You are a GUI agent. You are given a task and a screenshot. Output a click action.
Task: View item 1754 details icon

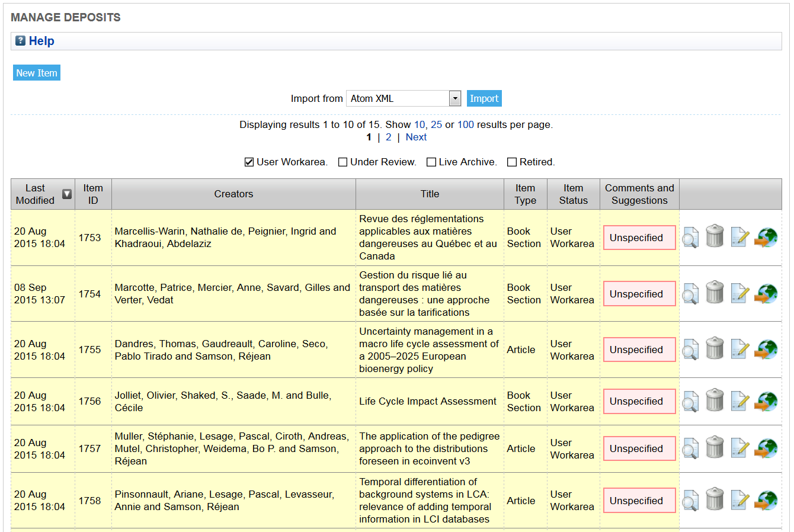[x=690, y=294]
